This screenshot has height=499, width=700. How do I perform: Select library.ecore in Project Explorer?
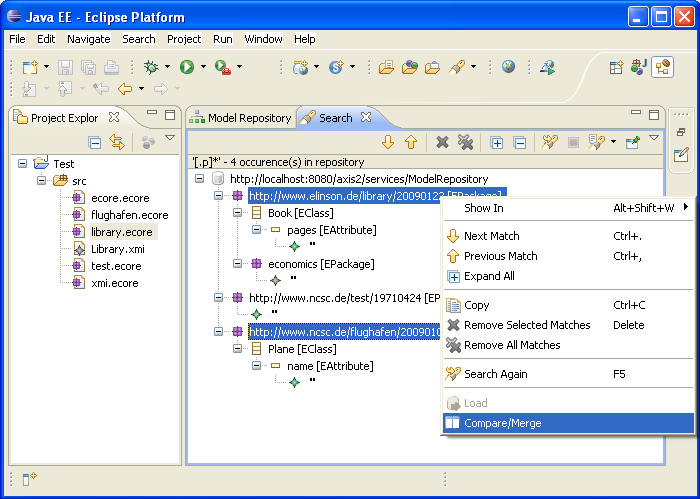click(121, 232)
